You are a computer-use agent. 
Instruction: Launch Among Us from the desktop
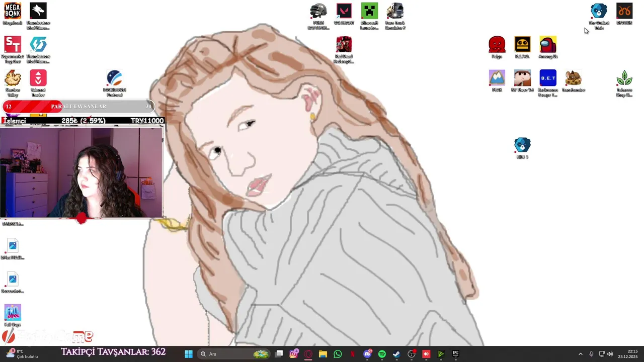[x=548, y=47]
